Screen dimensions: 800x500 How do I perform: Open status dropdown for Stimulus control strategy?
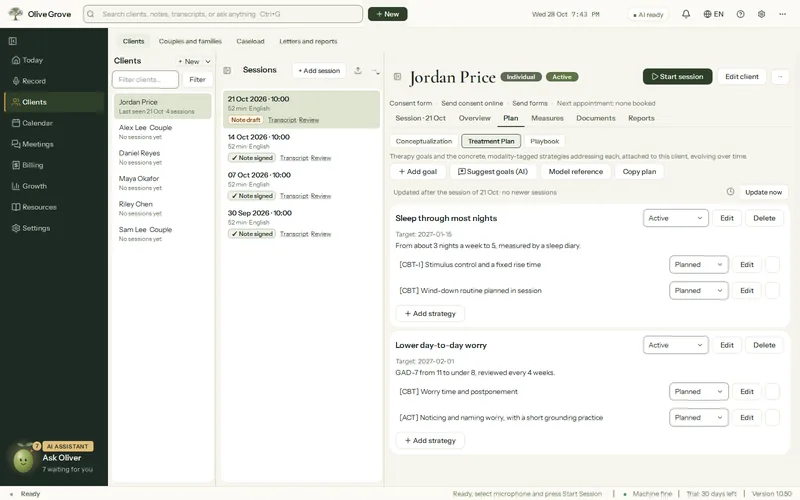(x=698, y=264)
